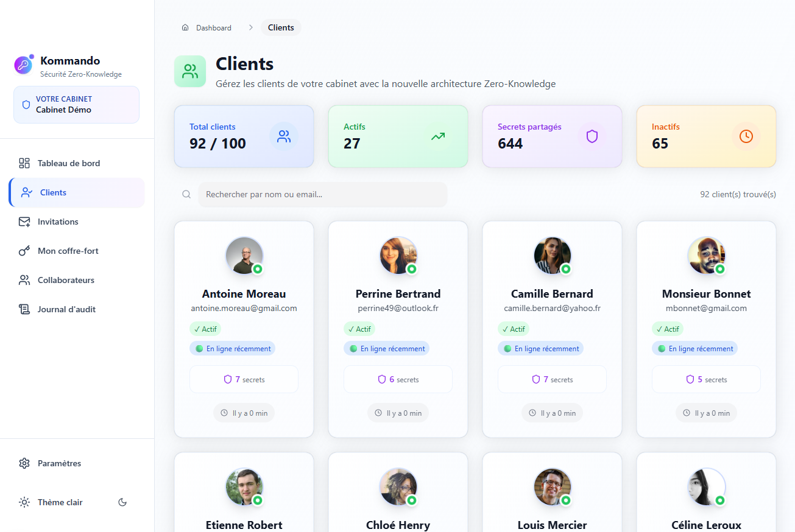Click the Collaborateurs people icon
The image size is (795, 532).
click(x=24, y=280)
